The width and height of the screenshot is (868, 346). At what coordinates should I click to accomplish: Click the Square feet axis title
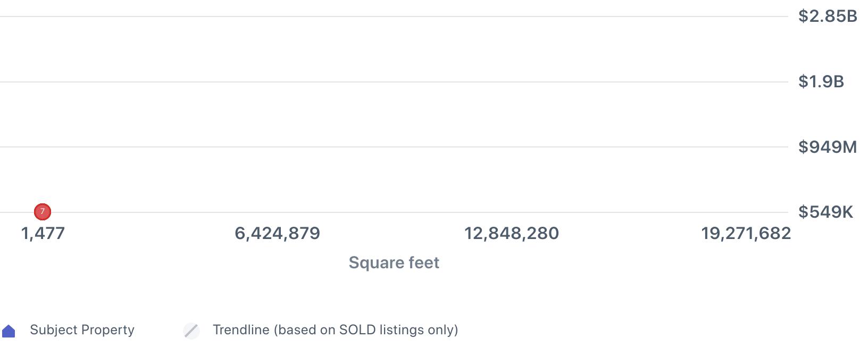tap(394, 262)
